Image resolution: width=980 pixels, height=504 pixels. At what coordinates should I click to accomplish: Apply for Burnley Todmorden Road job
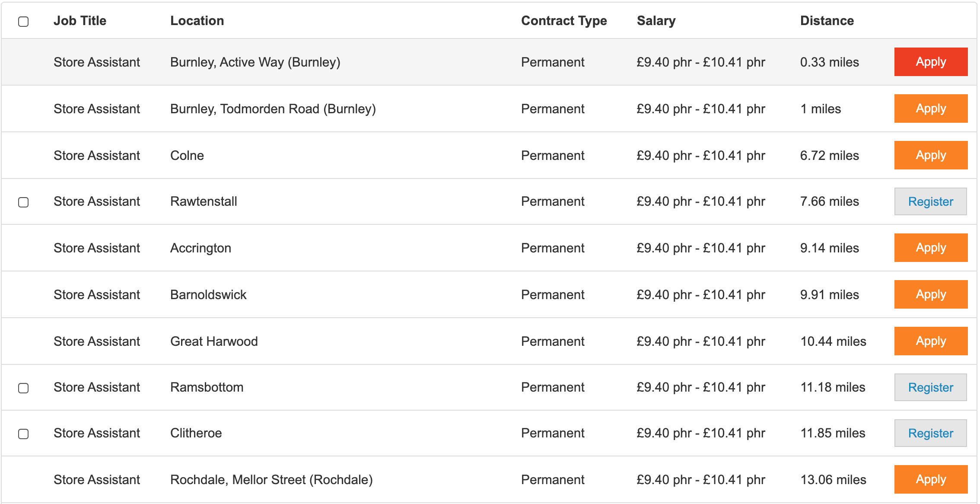click(x=930, y=108)
